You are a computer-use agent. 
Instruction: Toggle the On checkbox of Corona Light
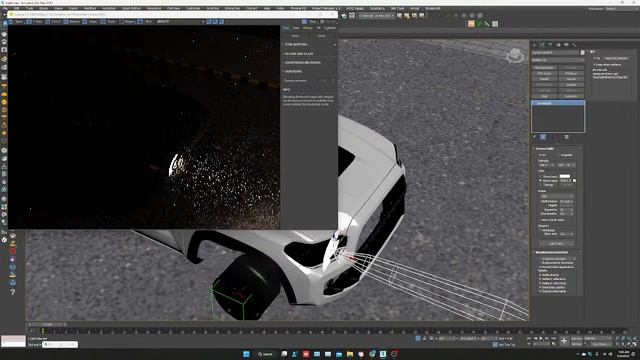point(539,155)
